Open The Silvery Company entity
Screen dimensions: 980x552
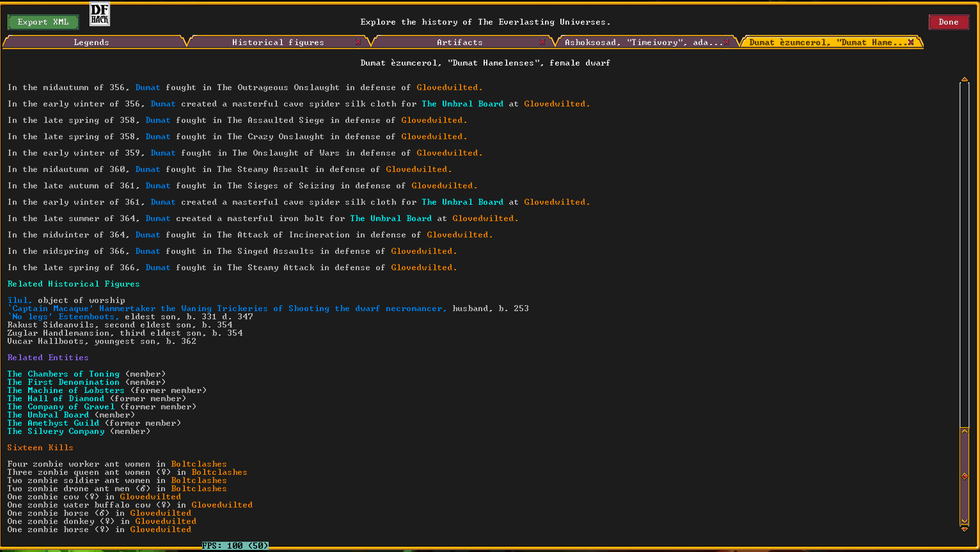click(x=56, y=431)
